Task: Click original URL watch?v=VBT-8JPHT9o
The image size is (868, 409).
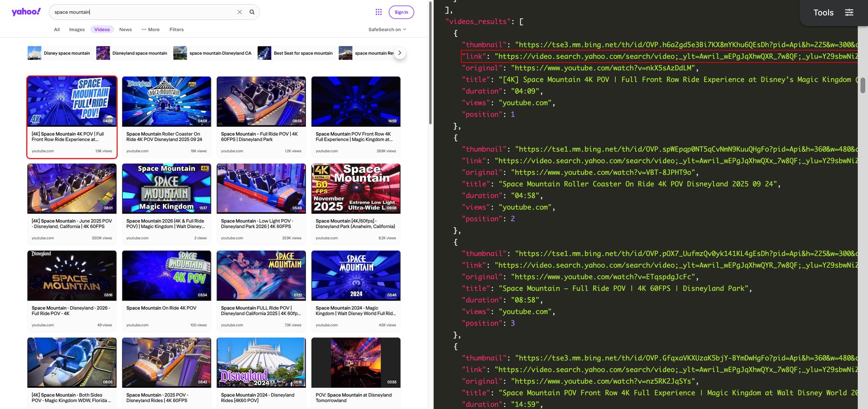Action: 605,173
